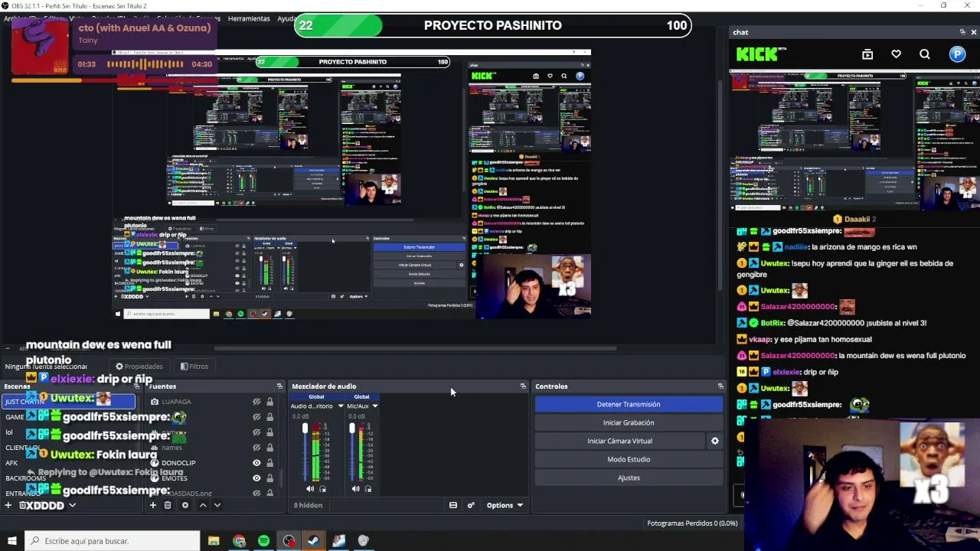Screen dimensions: 980x551
Task: Close the chat dock panel
Action: (973, 32)
